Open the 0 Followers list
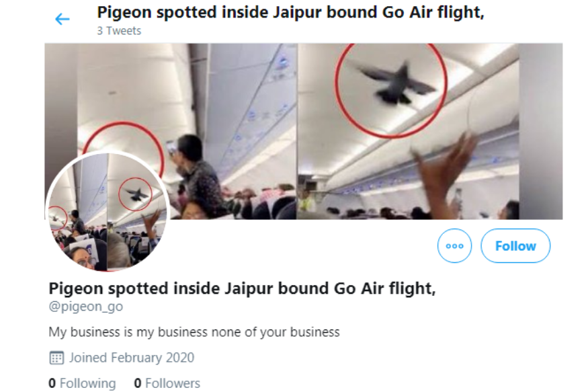This screenshot has width=588, height=392. point(167,383)
